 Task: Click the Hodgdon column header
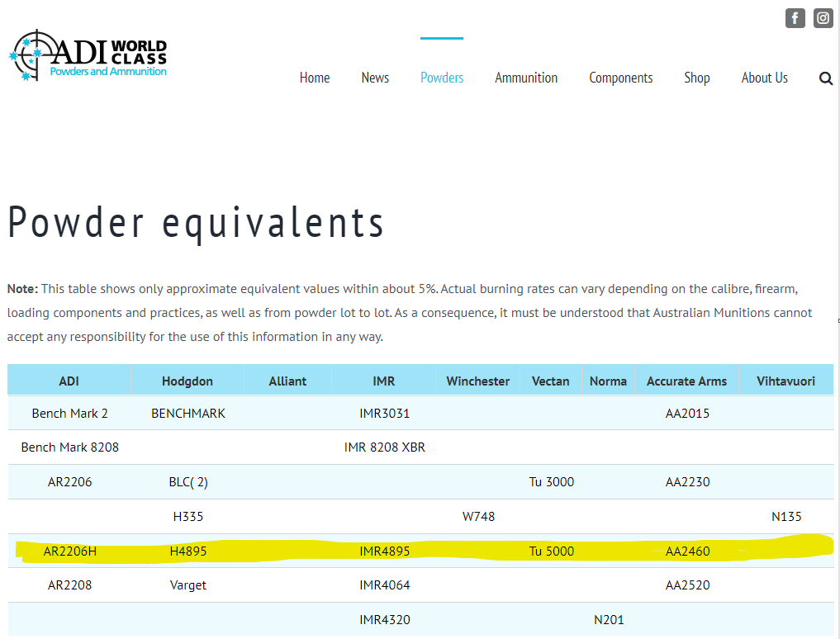tap(187, 381)
